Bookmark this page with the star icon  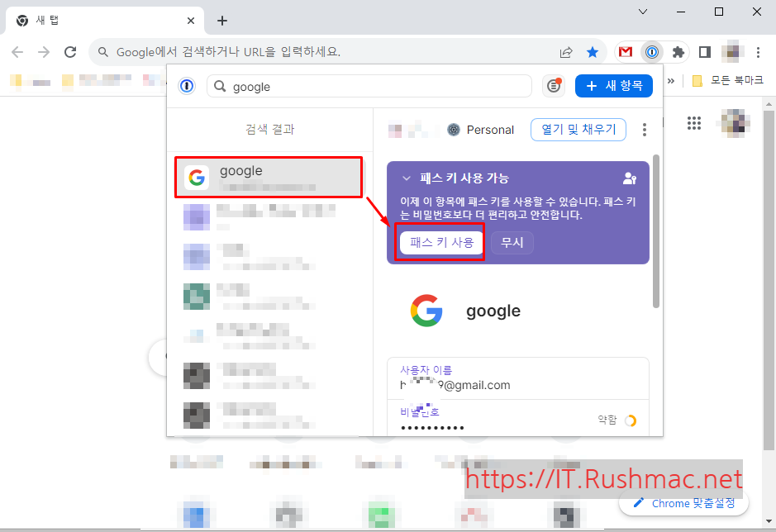(593, 51)
